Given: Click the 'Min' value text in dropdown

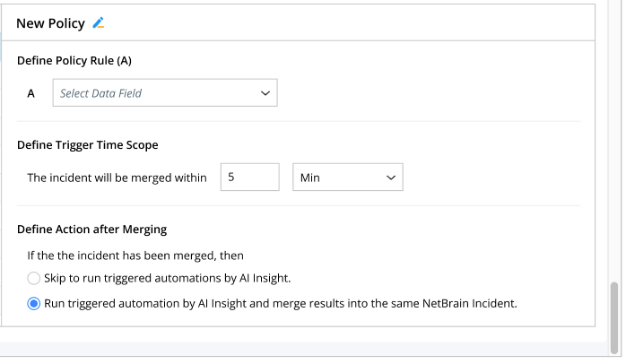Looking at the screenshot, I should pyautogui.click(x=310, y=178).
